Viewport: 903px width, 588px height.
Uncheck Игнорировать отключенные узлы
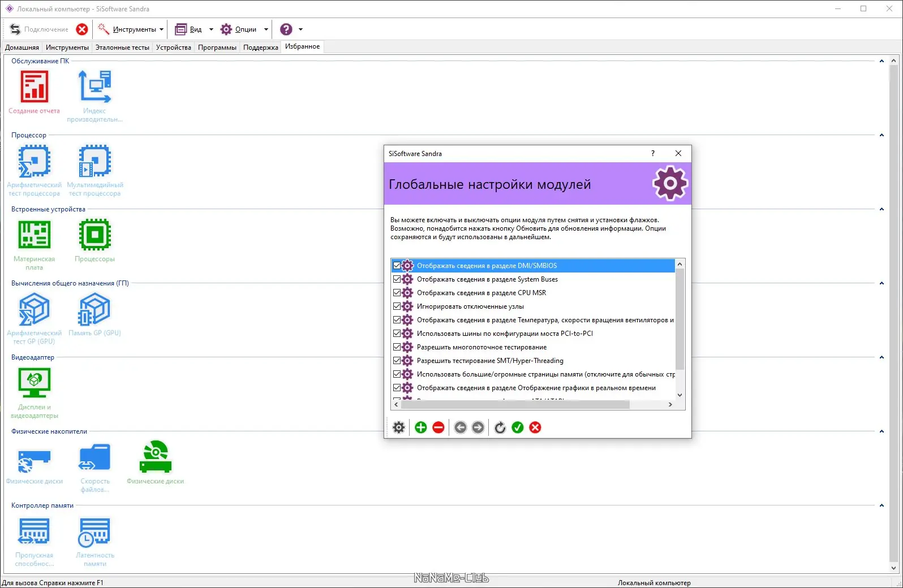click(397, 306)
